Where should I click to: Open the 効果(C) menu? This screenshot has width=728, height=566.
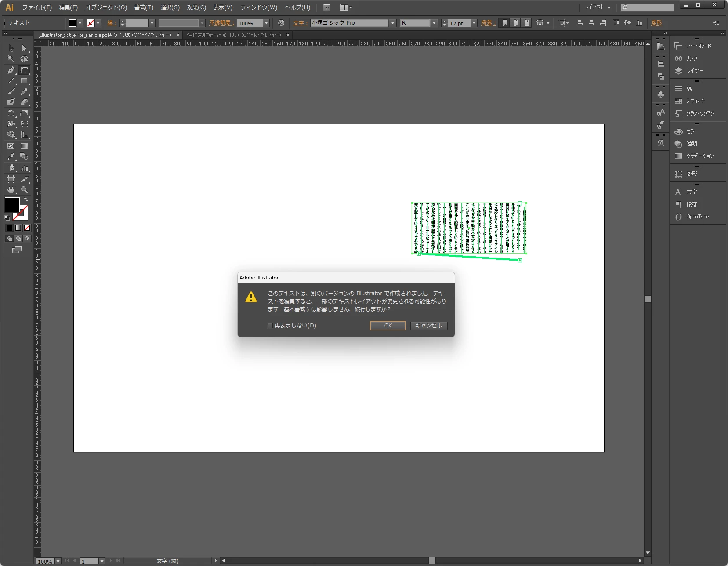[196, 7]
